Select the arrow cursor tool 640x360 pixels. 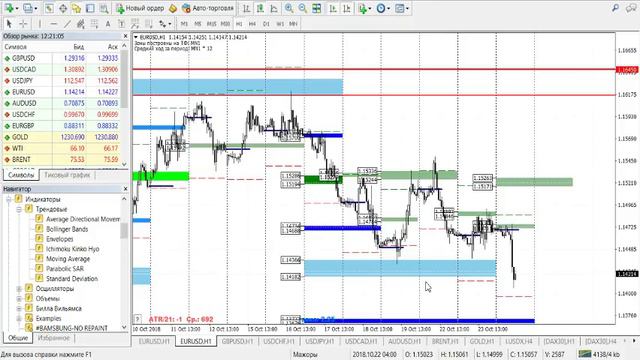(9, 24)
